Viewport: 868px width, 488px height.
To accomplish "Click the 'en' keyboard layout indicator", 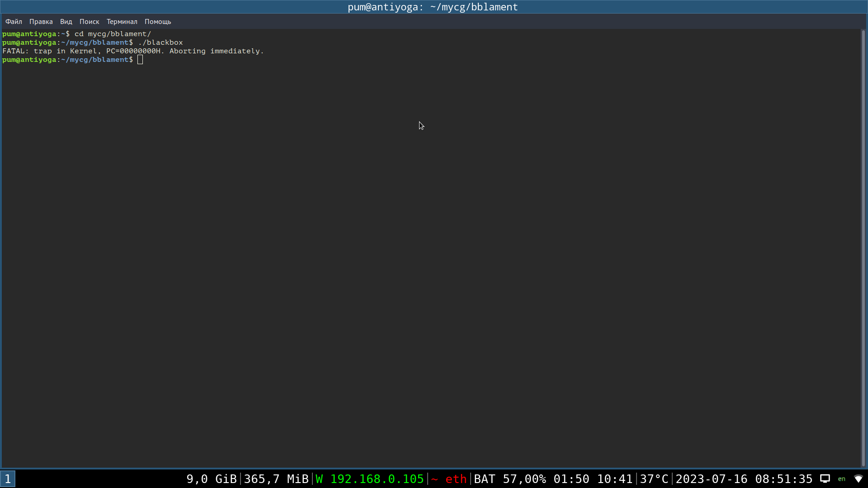I will (x=841, y=479).
